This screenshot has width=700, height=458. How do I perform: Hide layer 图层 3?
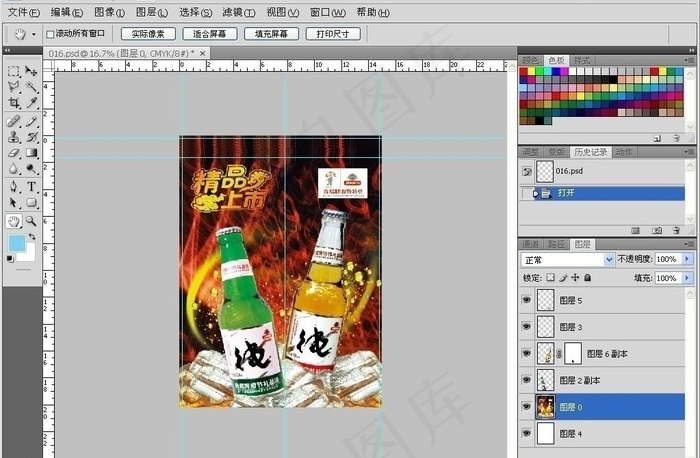[527, 327]
